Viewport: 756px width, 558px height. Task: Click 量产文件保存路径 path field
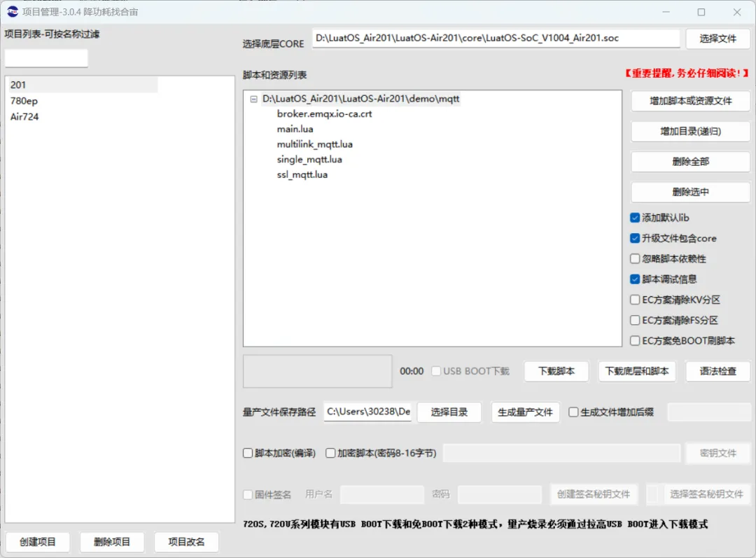click(x=368, y=412)
